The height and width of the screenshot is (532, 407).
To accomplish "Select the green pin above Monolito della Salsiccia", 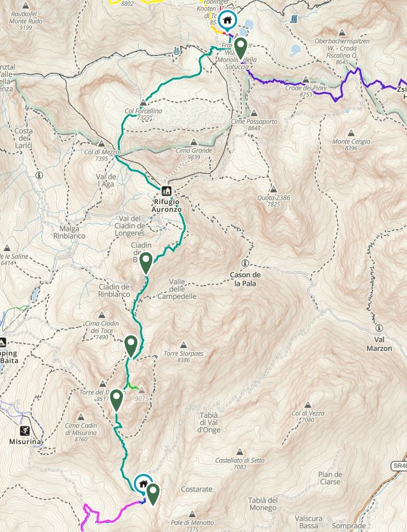I will pyautogui.click(x=240, y=48).
